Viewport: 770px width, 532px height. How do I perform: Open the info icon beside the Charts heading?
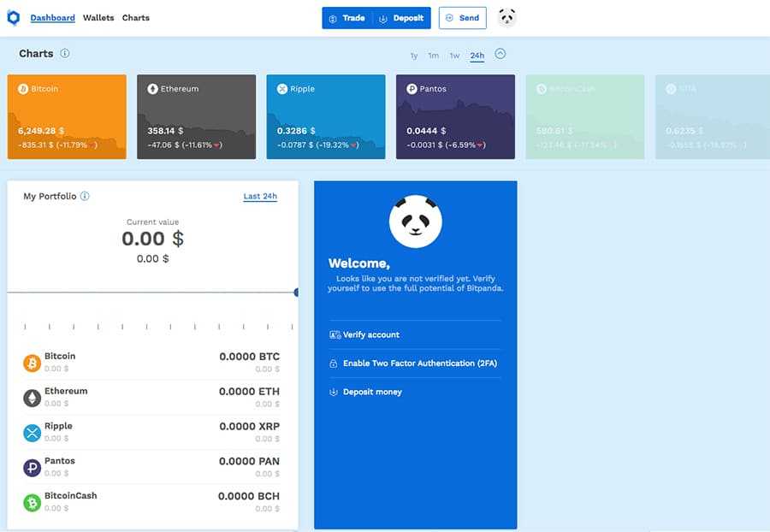67,53
